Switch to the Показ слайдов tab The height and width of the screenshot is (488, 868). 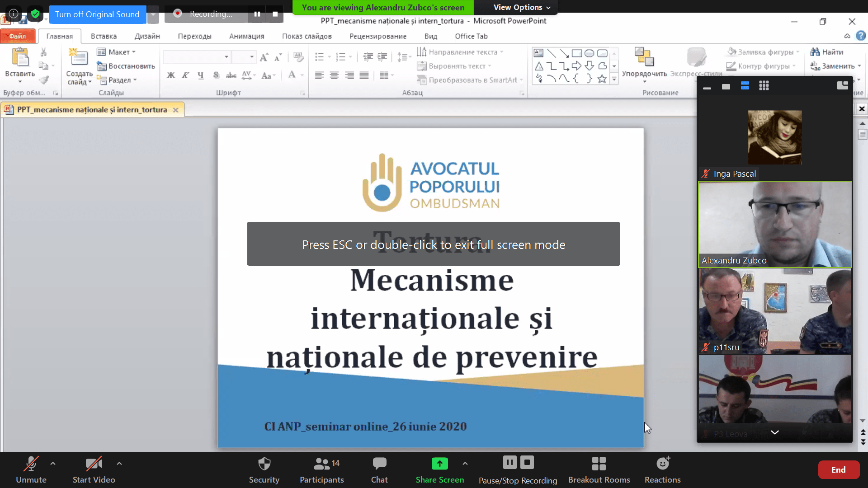tap(307, 36)
